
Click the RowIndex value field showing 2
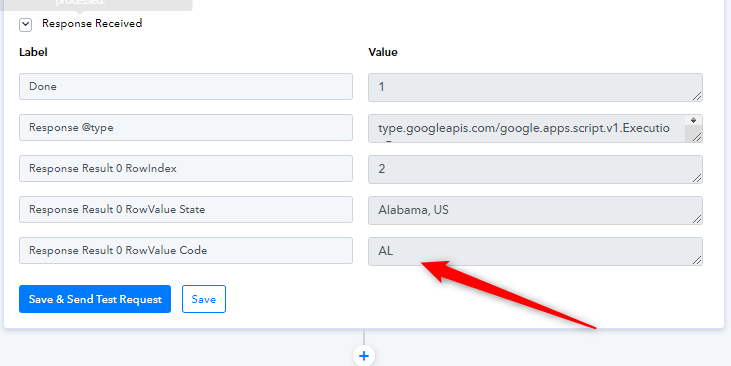pos(535,169)
